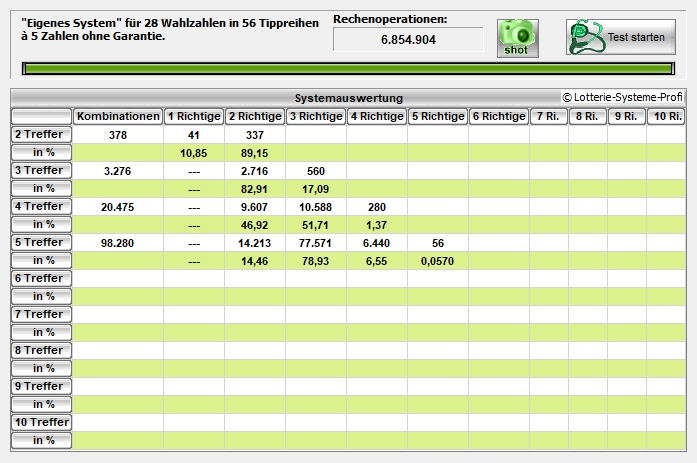The width and height of the screenshot is (697, 463).
Task: Select percentage cell 82,91
Action: click(x=255, y=189)
